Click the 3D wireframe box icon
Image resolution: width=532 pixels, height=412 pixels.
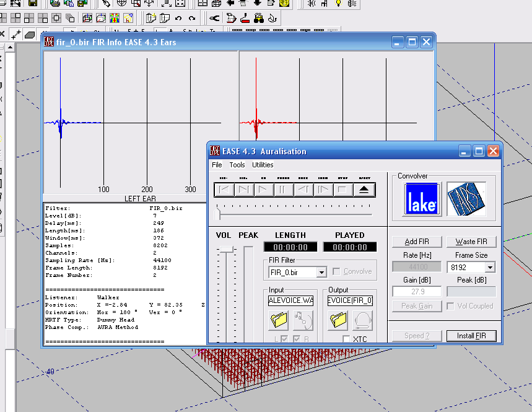pyautogui.click(x=216, y=3)
